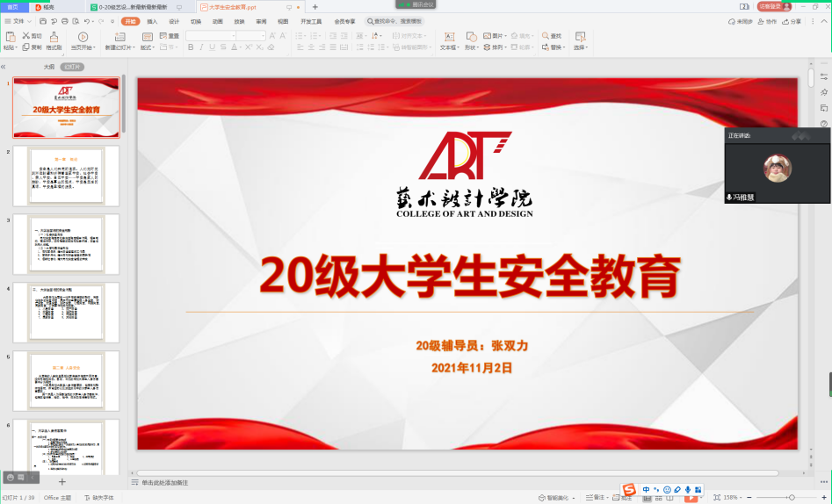The width and height of the screenshot is (832, 504).
Task: Click the guest login (访客登录) button
Action: (x=774, y=7)
